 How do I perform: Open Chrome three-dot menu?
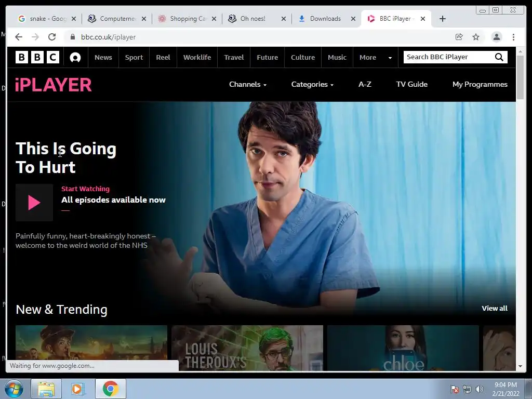(513, 37)
